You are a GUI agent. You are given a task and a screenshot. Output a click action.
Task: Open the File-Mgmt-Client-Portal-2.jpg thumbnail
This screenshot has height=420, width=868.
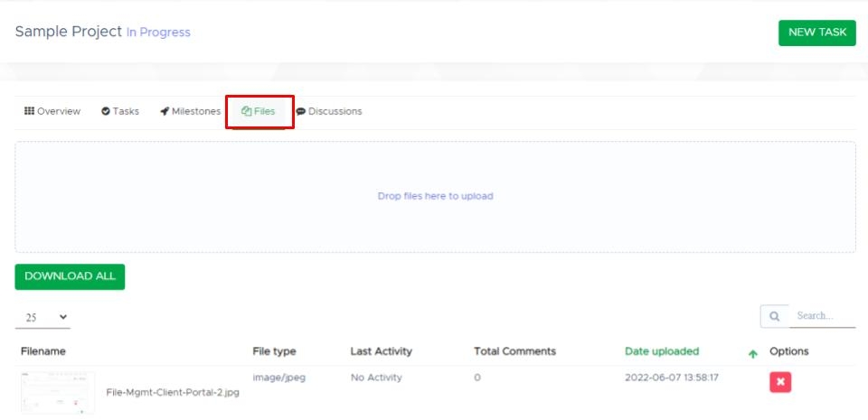57,392
